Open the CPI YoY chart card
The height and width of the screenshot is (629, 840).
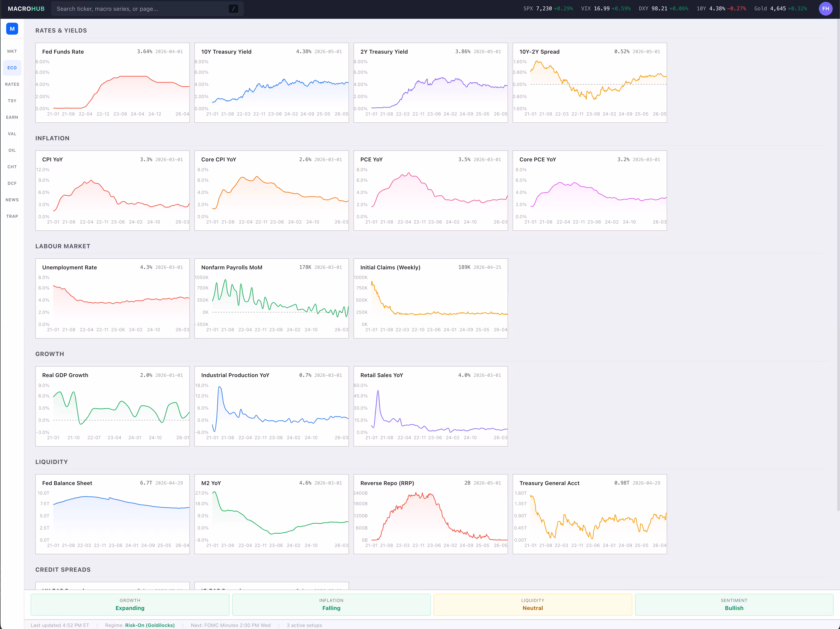pyautogui.click(x=112, y=190)
